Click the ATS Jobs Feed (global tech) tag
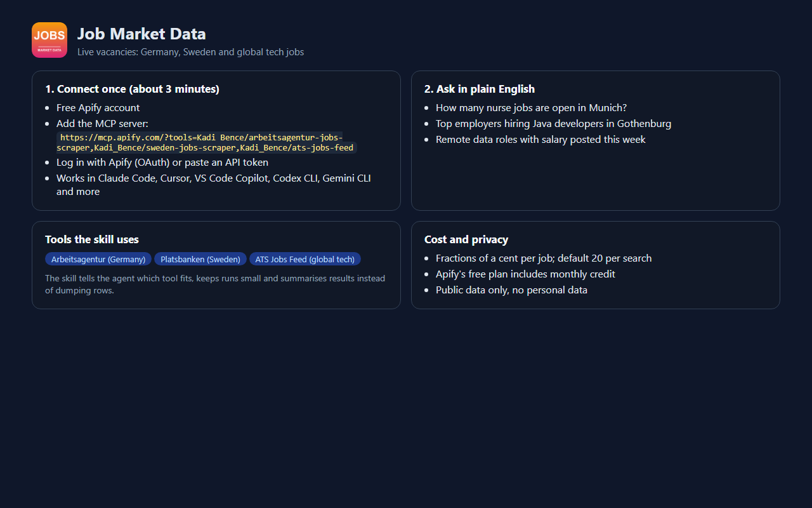 coord(305,259)
